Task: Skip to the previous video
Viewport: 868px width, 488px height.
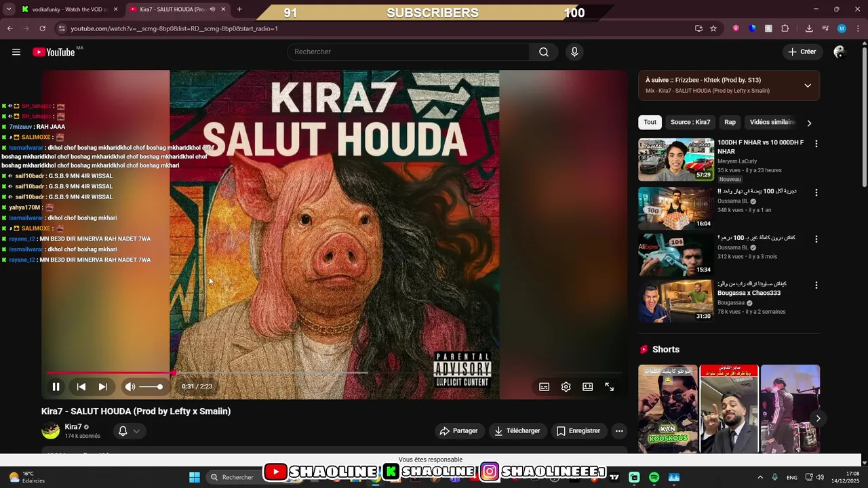Action: click(81, 386)
